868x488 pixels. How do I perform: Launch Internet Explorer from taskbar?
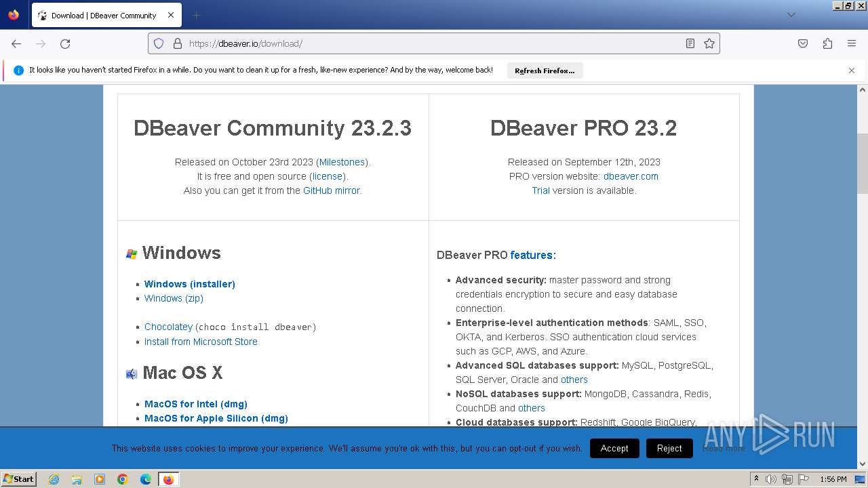[54, 479]
